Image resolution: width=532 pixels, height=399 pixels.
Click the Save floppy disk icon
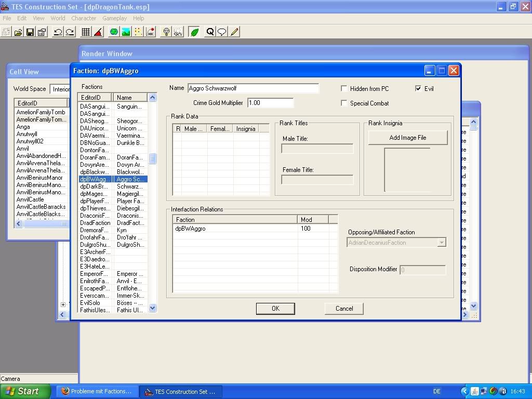(x=30, y=32)
